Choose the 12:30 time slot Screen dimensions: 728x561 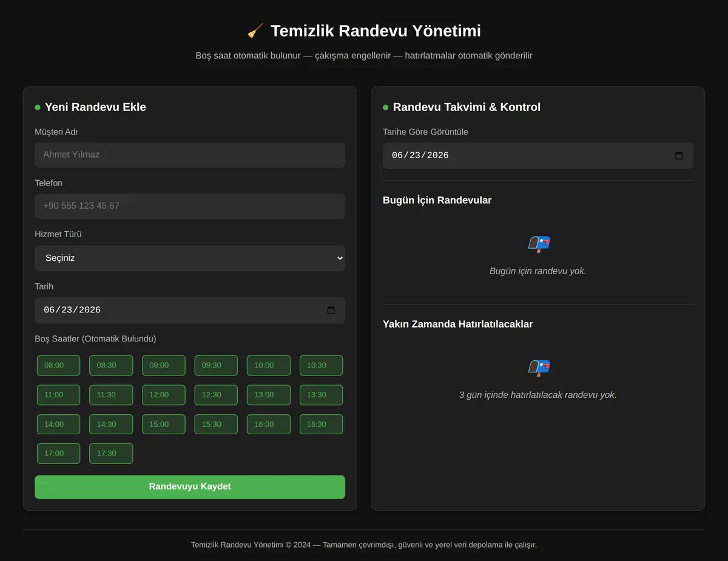tap(216, 395)
